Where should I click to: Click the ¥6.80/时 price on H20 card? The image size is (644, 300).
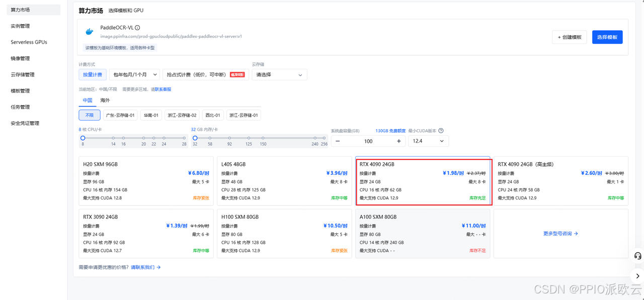click(199, 173)
